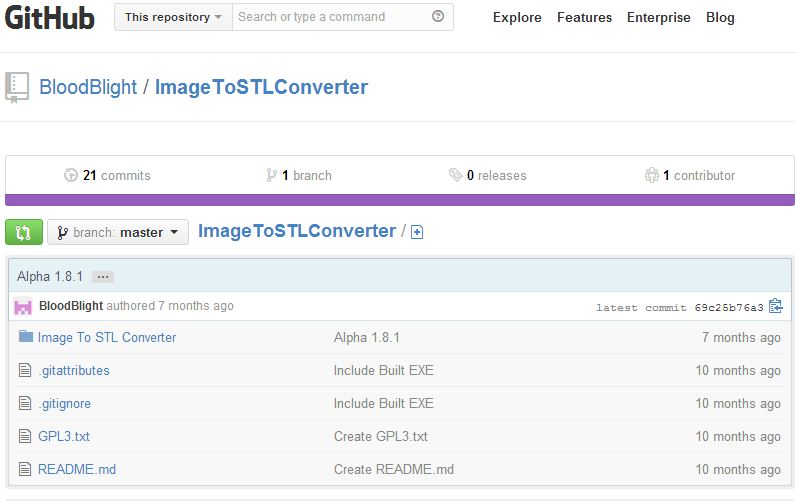Open the Blog link
Viewport: 796px width, 501px height.
[x=720, y=18]
